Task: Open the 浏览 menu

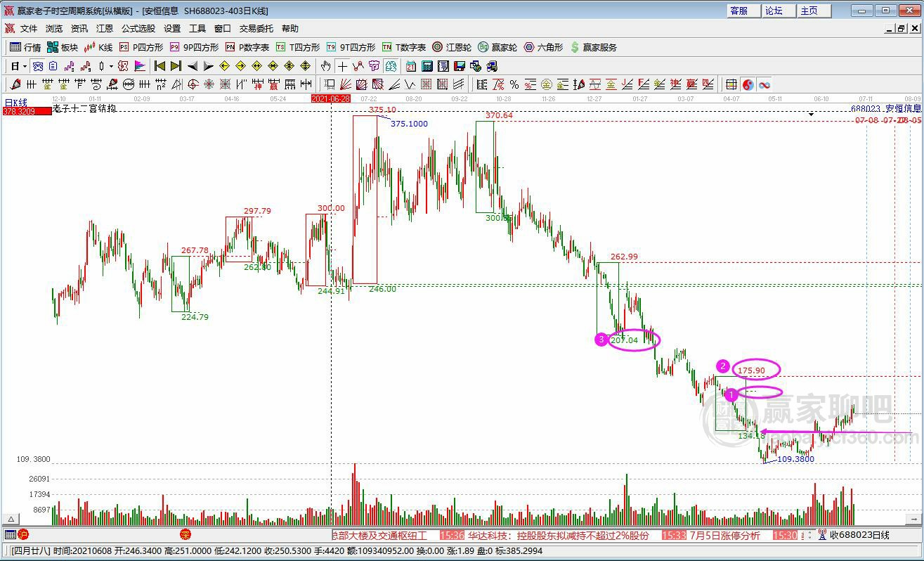Action: click(x=54, y=29)
